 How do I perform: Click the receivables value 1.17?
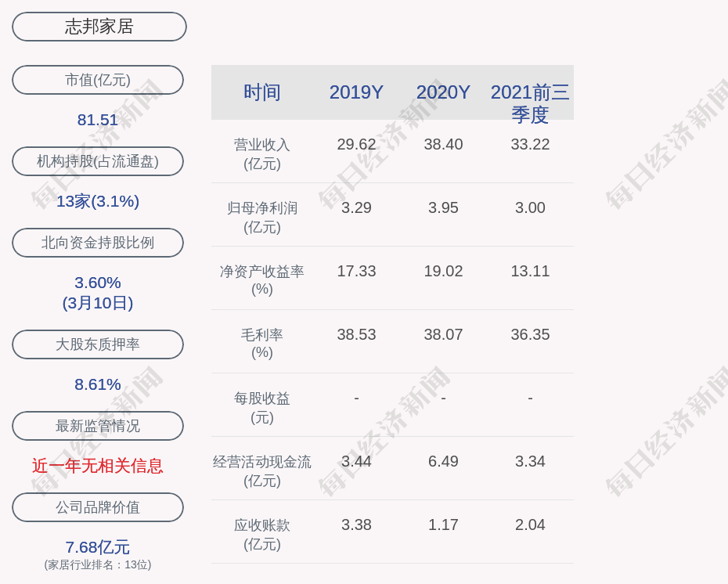pos(443,525)
